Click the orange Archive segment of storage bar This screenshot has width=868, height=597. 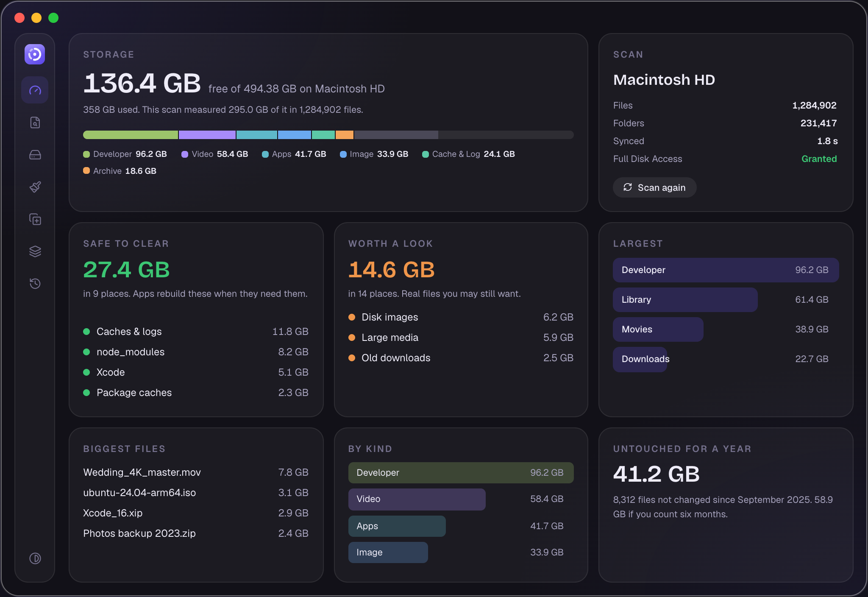[x=345, y=135]
